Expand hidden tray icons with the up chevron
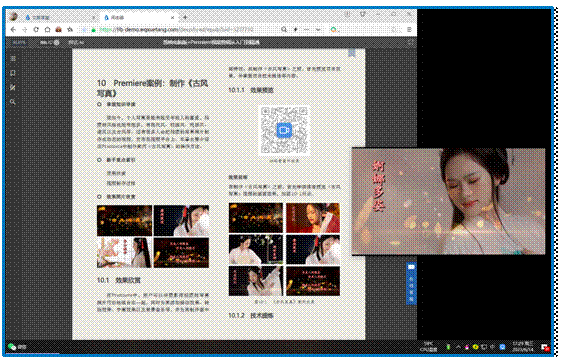Viewport: 564px width, 363px height. coord(458,347)
